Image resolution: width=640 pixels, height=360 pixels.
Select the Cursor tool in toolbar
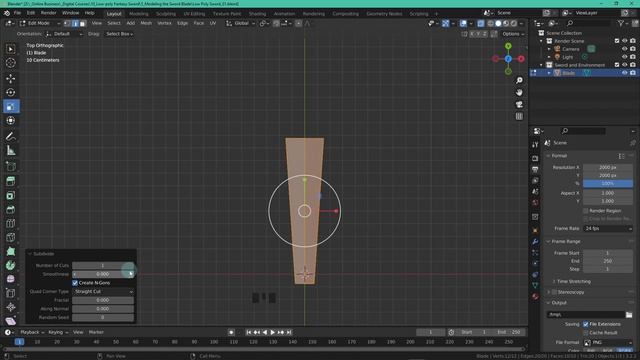point(11,62)
